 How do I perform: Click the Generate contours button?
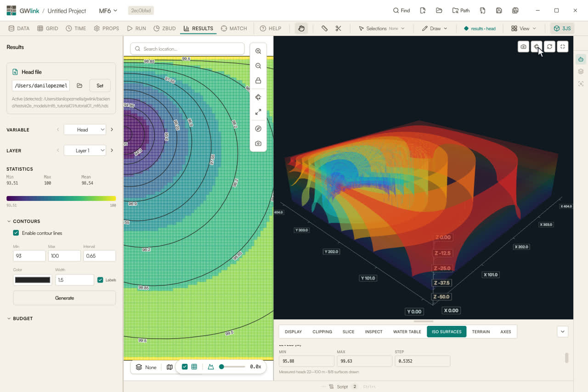pyautogui.click(x=64, y=298)
